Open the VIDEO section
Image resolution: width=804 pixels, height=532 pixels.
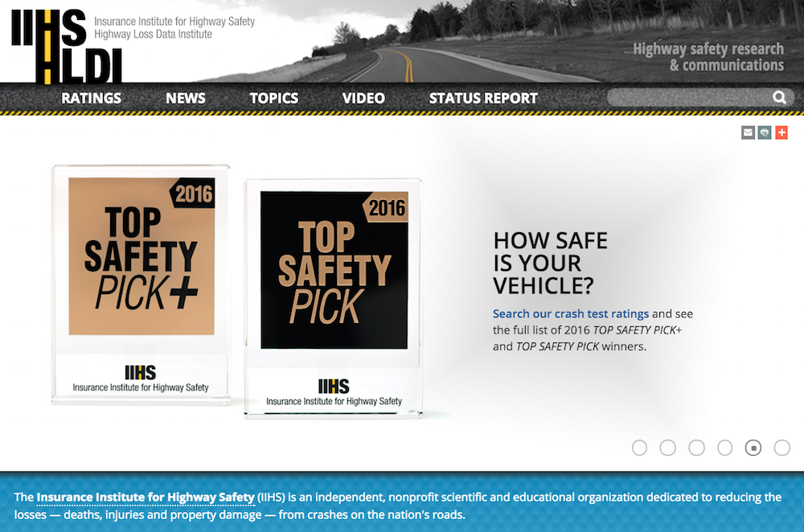363,97
